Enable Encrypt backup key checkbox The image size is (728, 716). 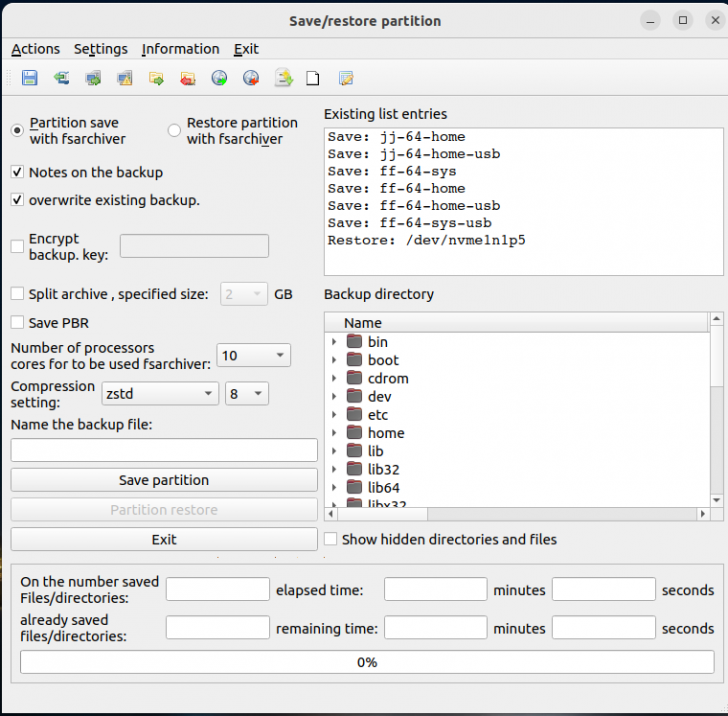pyautogui.click(x=17, y=246)
